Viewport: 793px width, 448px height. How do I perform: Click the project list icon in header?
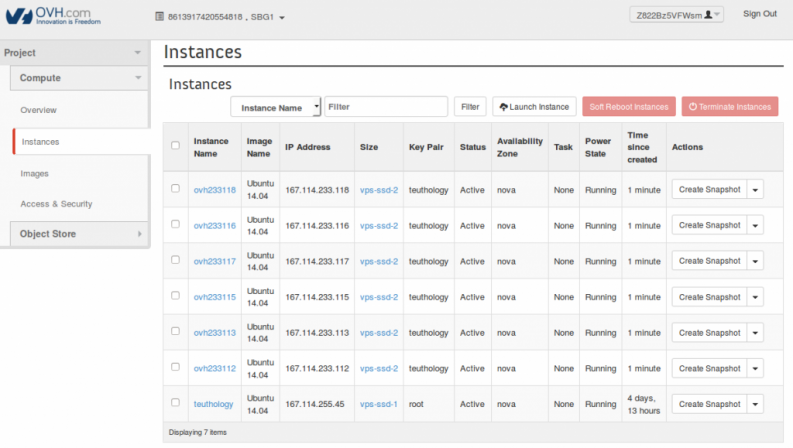tap(160, 17)
